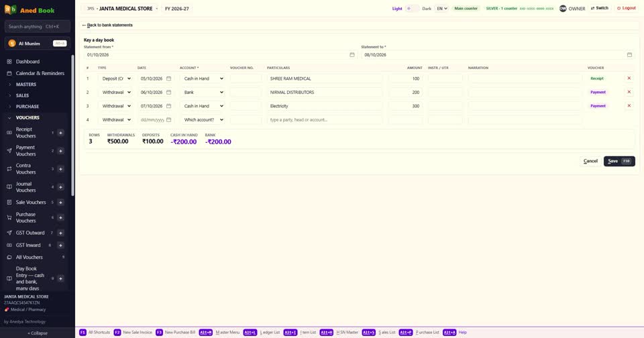Open the Calendar & Reminders icon
Viewport: 644px width, 338px height.
pos(9,73)
